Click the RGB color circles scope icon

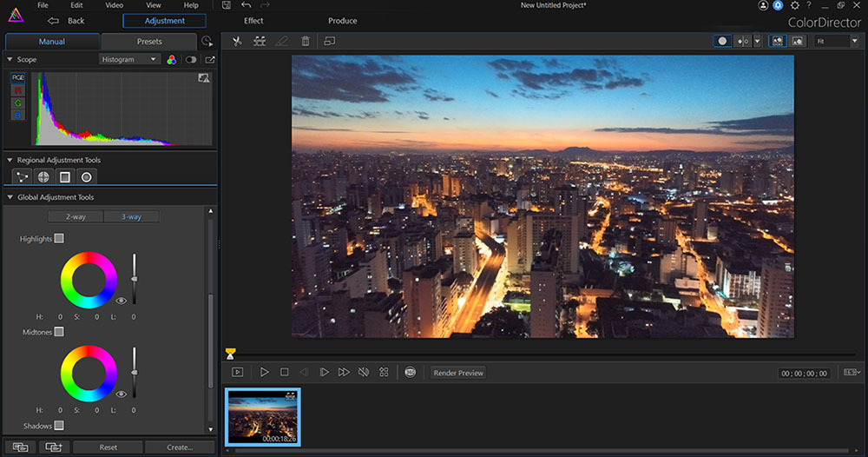(x=172, y=59)
